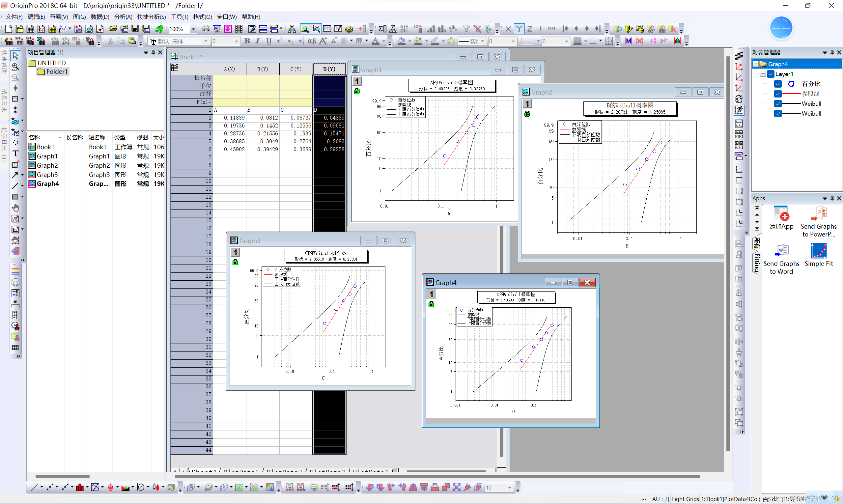Select Folder1 in project tree
Viewport: 843px width, 504px height.
tap(57, 72)
